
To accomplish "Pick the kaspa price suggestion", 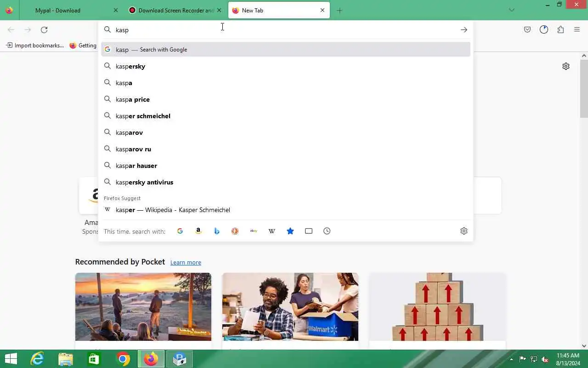I will pyautogui.click(x=286, y=99).
